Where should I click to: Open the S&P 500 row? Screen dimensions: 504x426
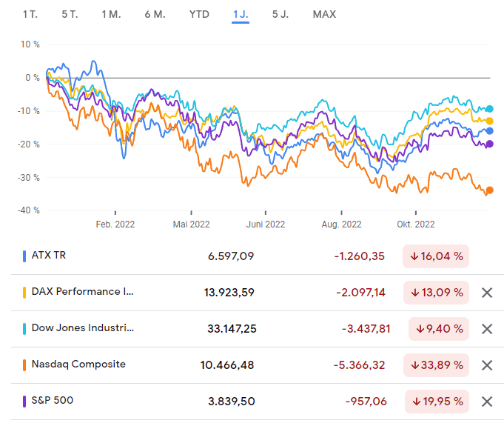(257, 402)
